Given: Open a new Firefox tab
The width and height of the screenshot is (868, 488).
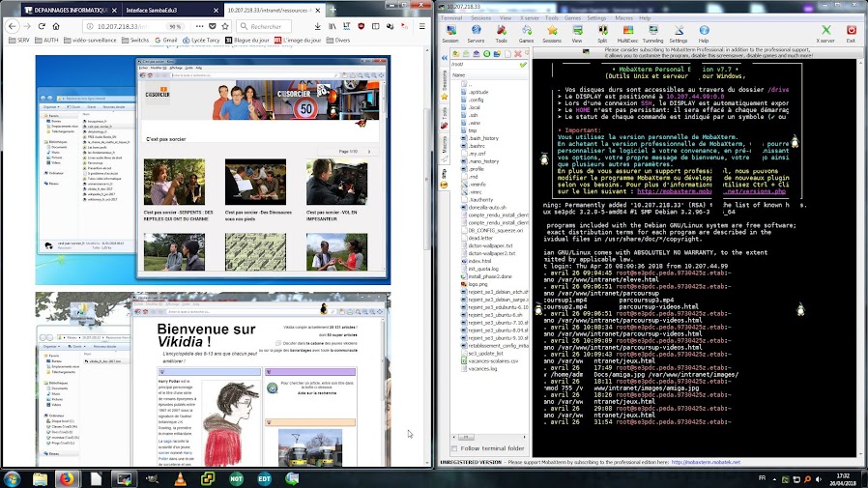Looking at the screenshot, I should (x=333, y=10).
